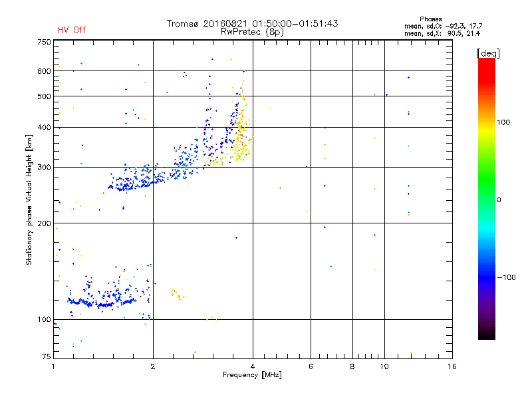Viewport: 532px width, 399px height.
Task: Click the colorbar legend
Action: [x=487, y=198]
